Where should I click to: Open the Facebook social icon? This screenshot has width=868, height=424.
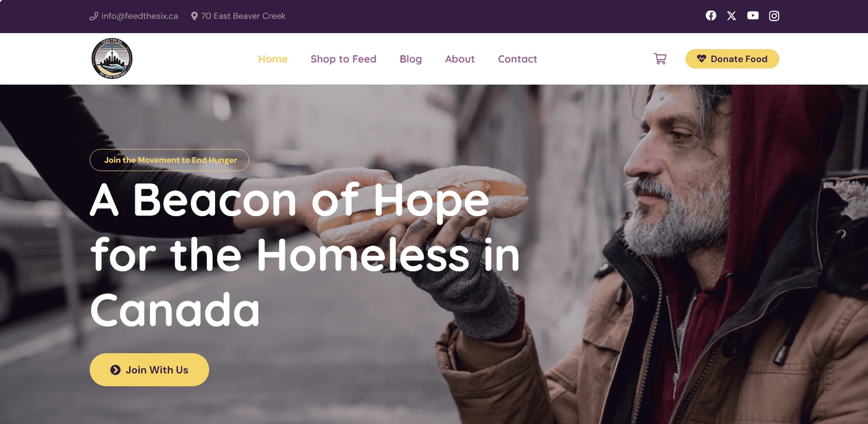click(711, 16)
